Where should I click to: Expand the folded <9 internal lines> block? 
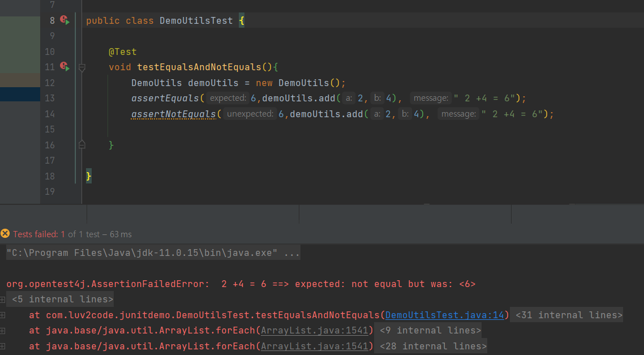[428, 330]
